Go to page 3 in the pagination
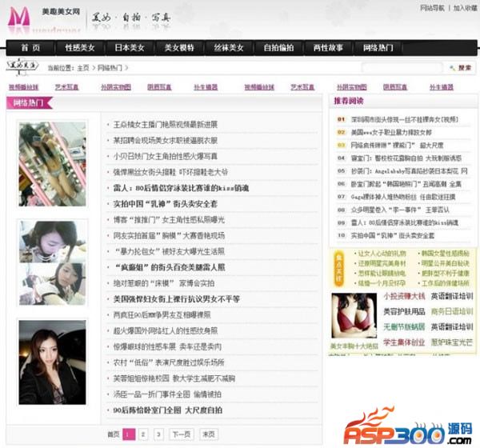Viewport: 480px width, 448px height. tap(158, 434)
